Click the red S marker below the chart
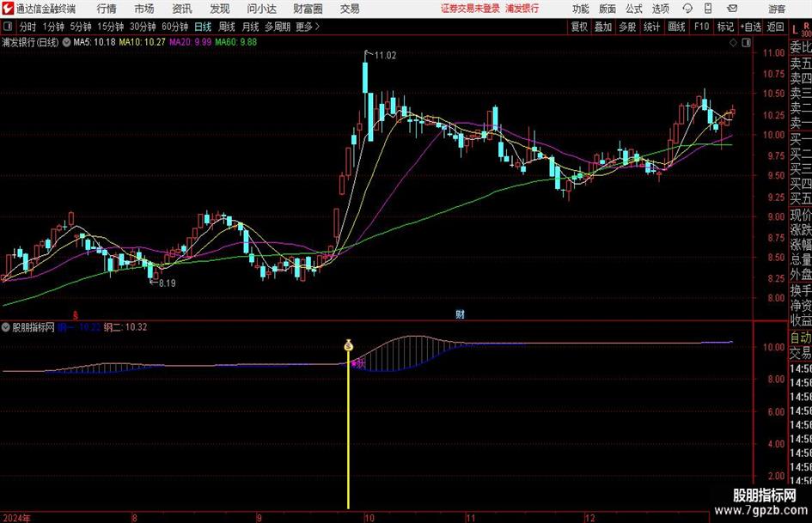Viewport: 812px width, 523px height. (x=75, y=315)
